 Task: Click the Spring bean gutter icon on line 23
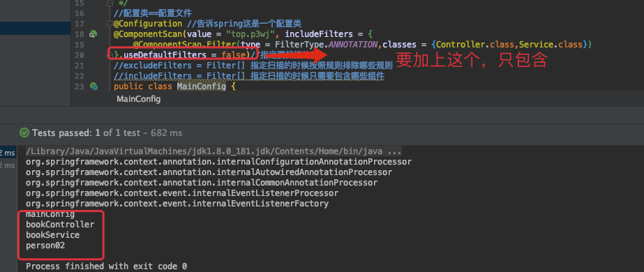point(93,86)
